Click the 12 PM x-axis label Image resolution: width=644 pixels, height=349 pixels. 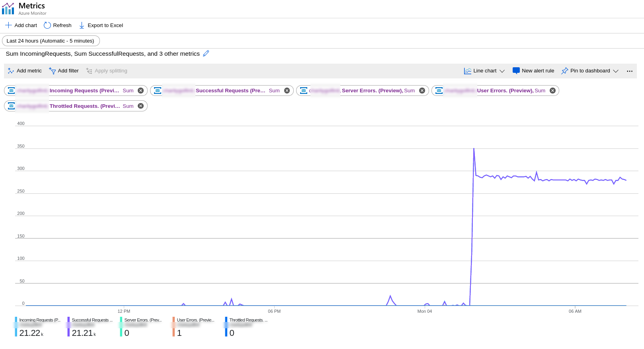click(x=124, y=311)
